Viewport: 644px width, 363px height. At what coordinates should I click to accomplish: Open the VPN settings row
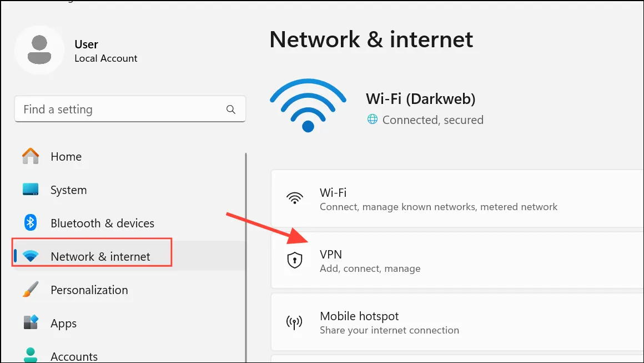[x=457, y=261]
